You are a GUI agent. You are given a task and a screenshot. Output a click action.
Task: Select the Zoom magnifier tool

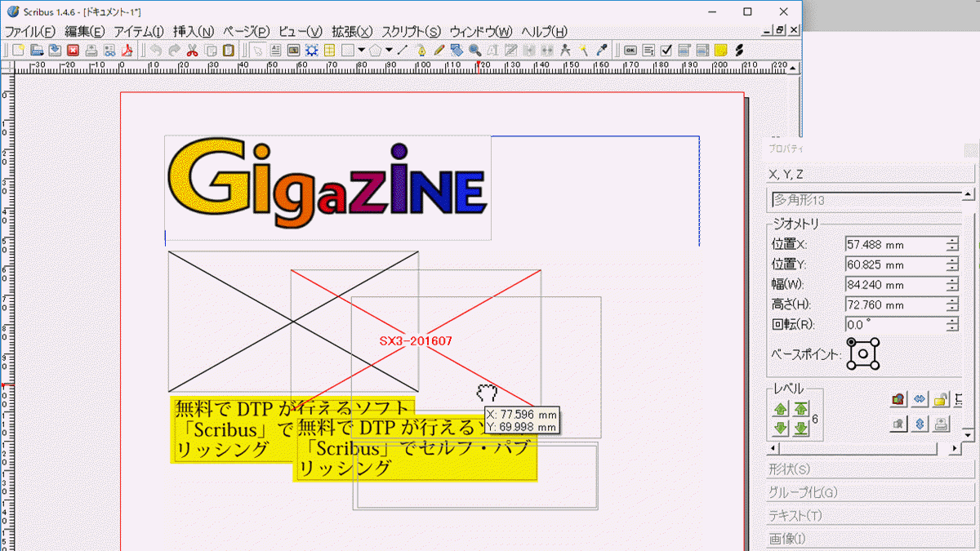[474, 50]
